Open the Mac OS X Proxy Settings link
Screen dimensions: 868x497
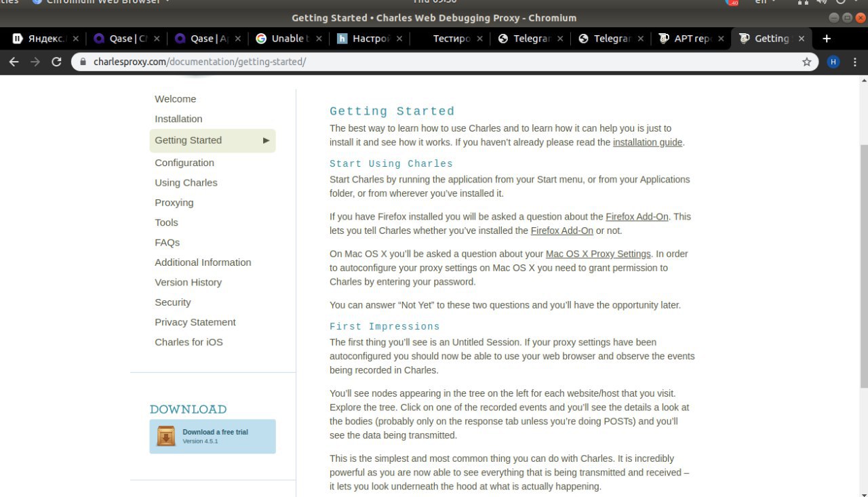598,254
